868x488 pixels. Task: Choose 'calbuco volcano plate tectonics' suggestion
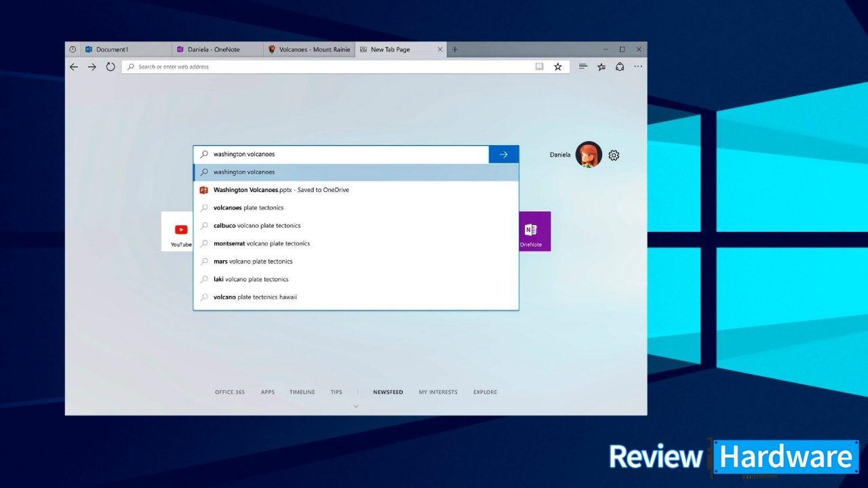pos(356,226)
